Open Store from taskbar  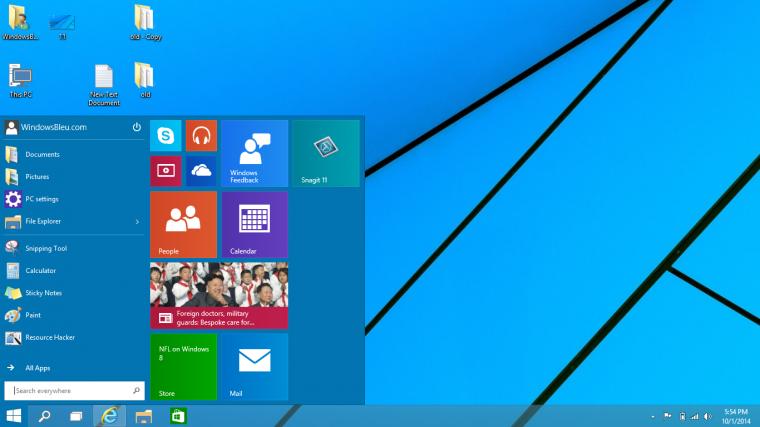[178, 416]
